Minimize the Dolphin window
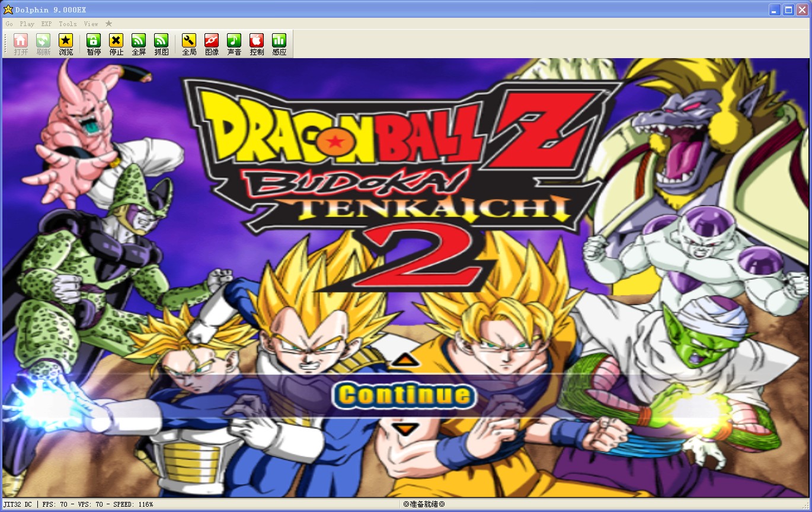 coord(775,9)
